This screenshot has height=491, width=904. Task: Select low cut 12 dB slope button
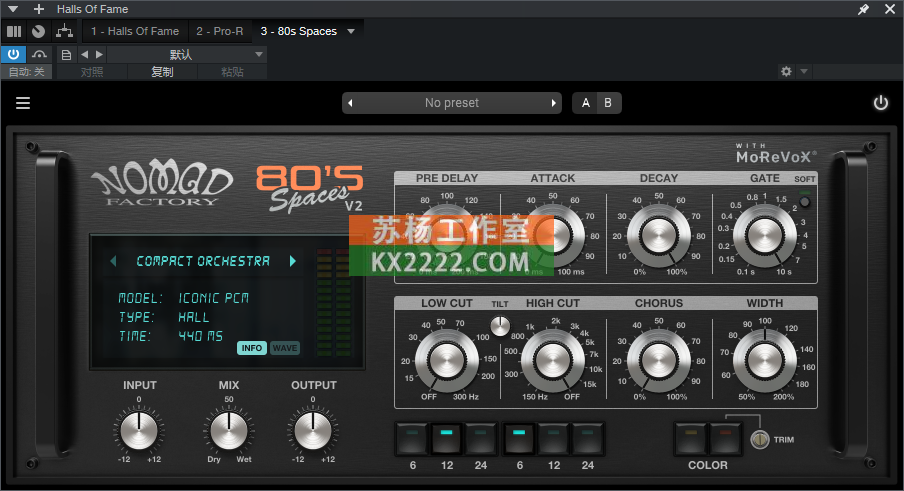[447, 439]
